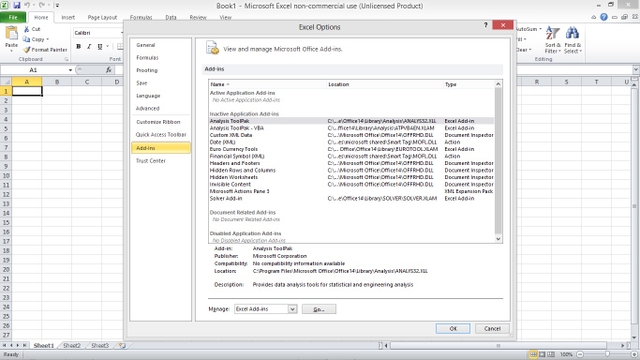Toggle Bold formatting button
This screenshot has height=360, width=640.
pos(78,47)
